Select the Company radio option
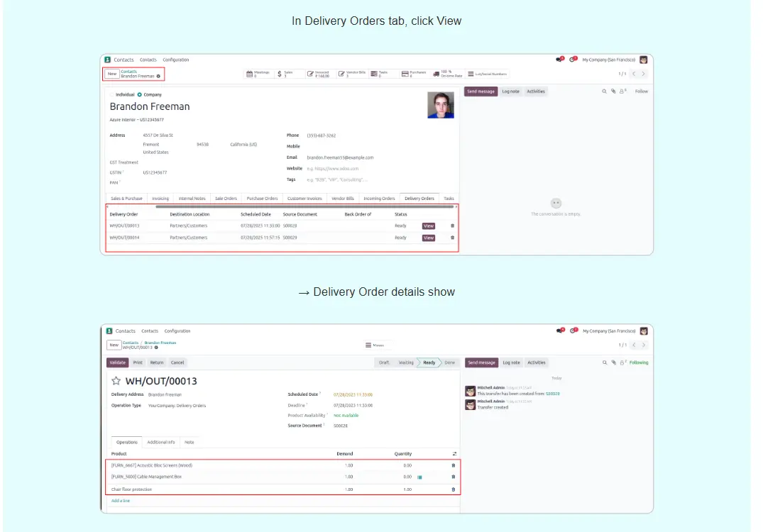This screenshot has width=763, height=532. pyautogui.click(x=140, y=94)
